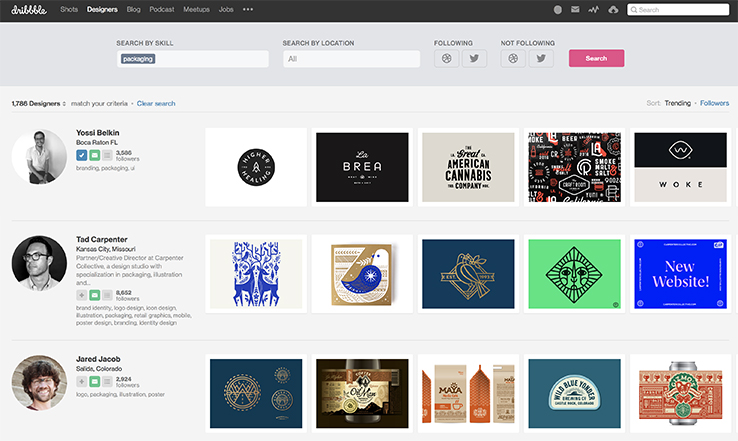Click the magnifier icon in header search
The width and height of the screenshot is (738, 441).
point(634,10)
